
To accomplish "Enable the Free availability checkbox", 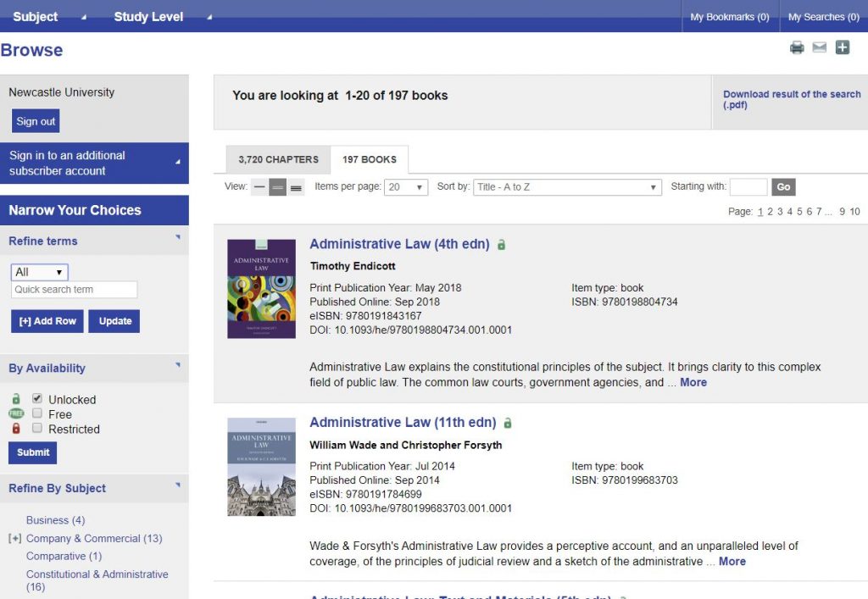I will pyautogui.click(x=37, y=413).
